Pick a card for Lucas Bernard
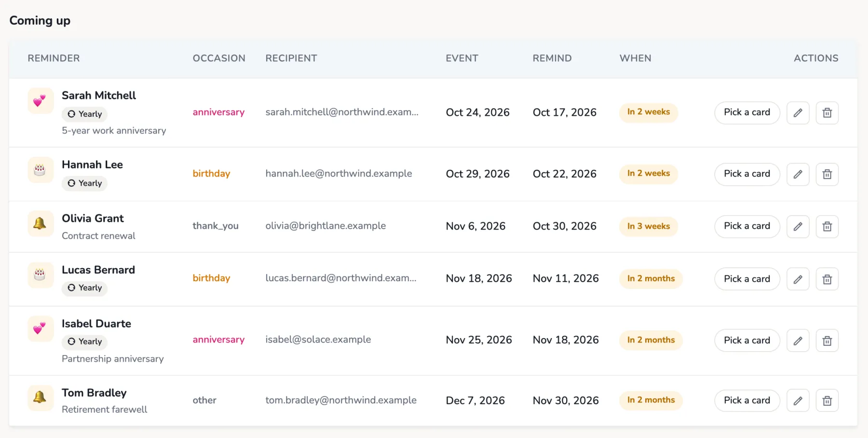The width and height of the screenshot is (868, 438). coord(747,279)
